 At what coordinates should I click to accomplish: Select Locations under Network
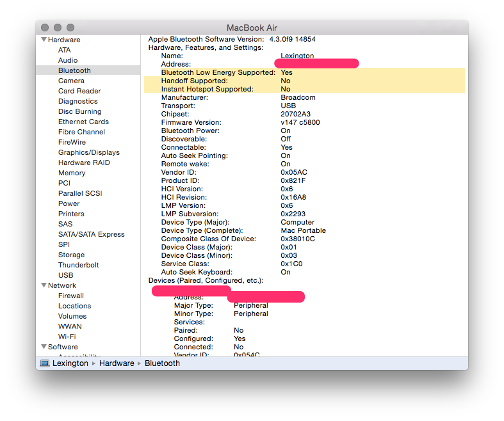pos(74,306)
